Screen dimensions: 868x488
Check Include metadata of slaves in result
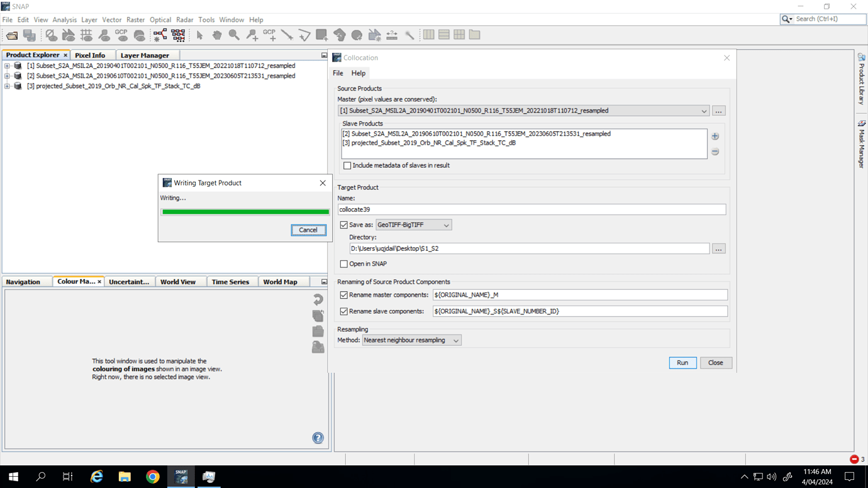pyautogui.click(x=347, y=165)
